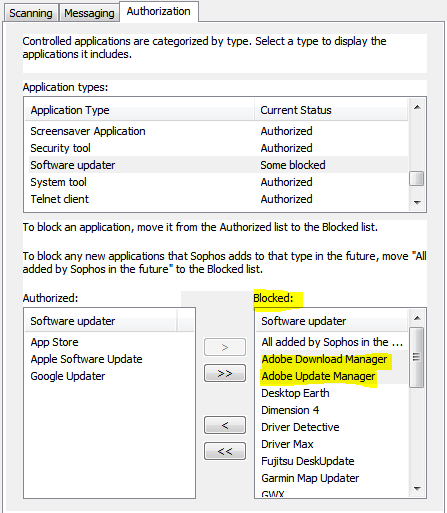
Task: Click the Current Status column header
Action: (x=331, y=110)
